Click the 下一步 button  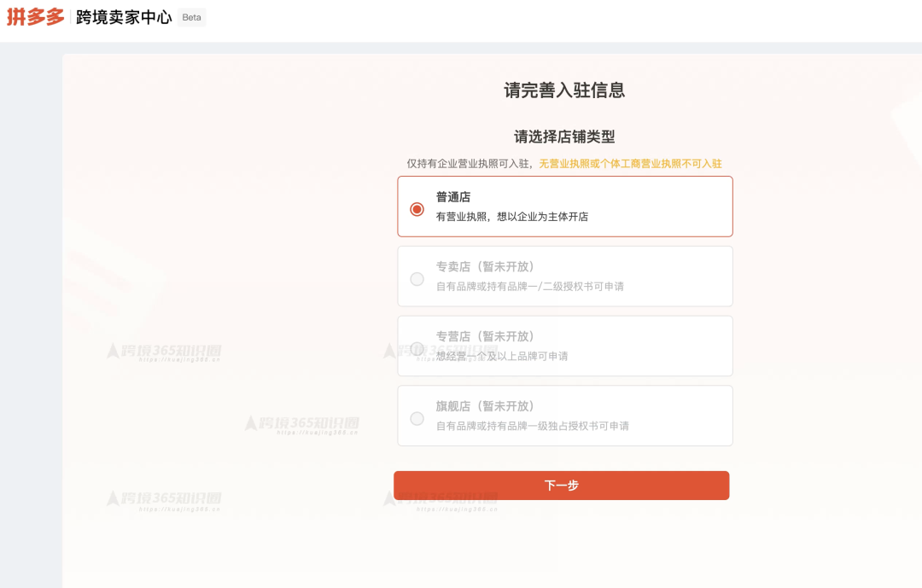(562, 485)
